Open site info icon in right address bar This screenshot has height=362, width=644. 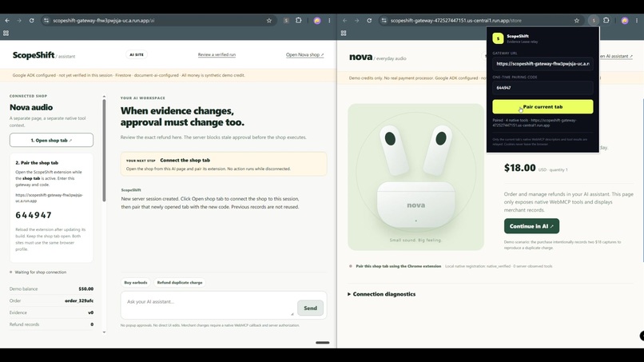(x=384, y=20)
